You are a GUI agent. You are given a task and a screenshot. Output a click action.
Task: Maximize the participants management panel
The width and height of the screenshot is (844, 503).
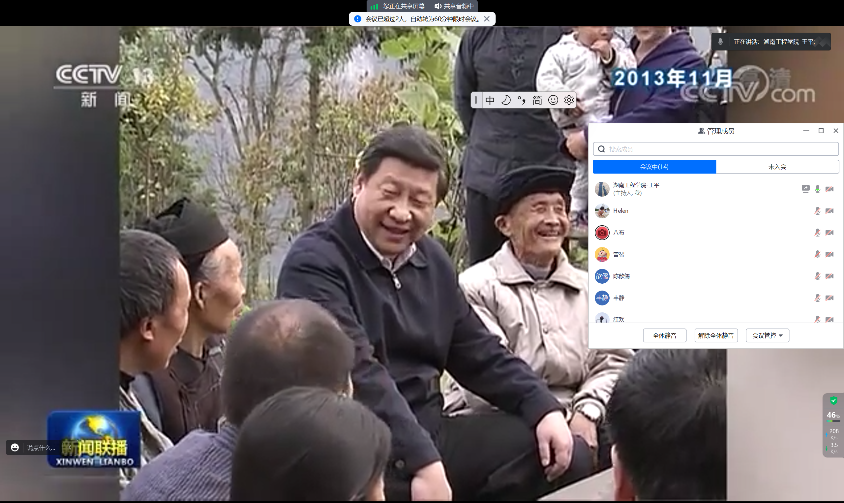(821, 131)
